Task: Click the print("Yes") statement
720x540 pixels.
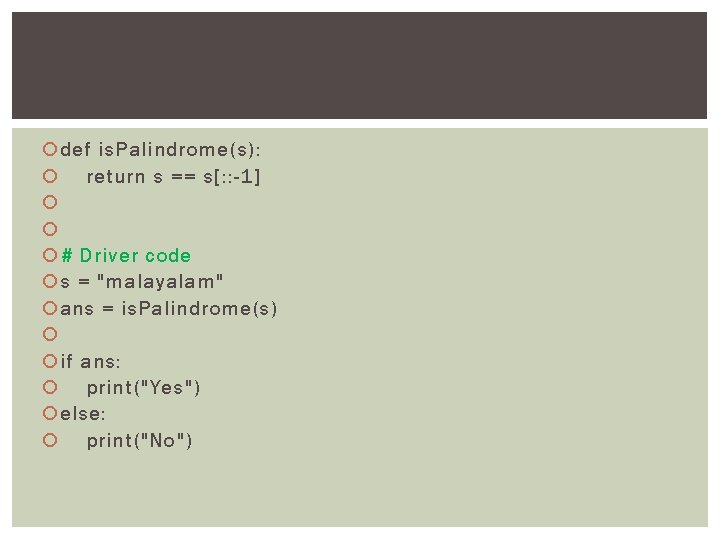Action: (143, 388)
